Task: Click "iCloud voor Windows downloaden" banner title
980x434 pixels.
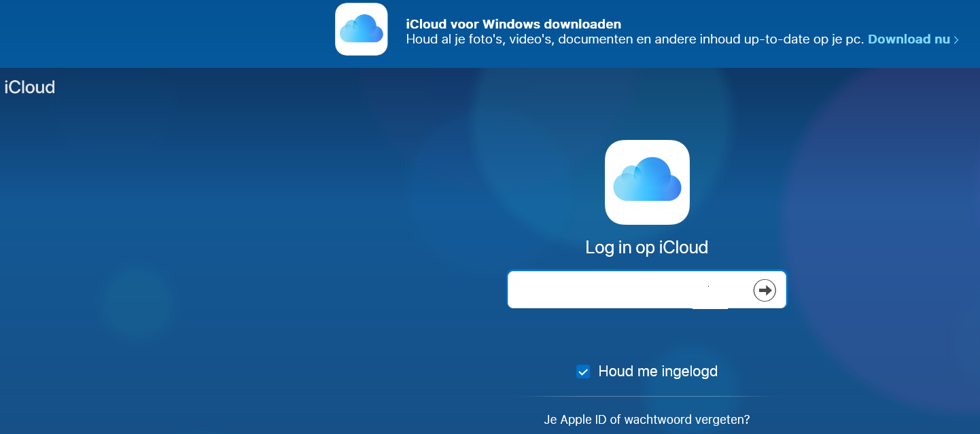Action: [513, 24]
